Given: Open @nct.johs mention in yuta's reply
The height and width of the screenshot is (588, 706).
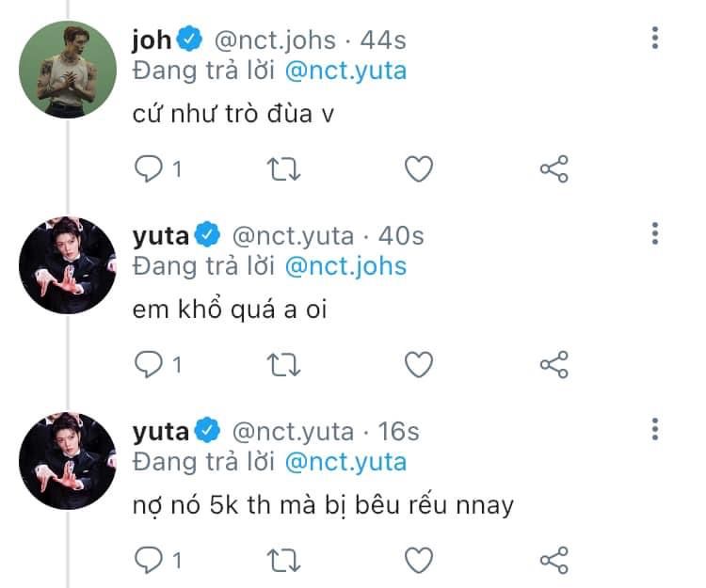Looking at the screenshot, I should [345, 266].
